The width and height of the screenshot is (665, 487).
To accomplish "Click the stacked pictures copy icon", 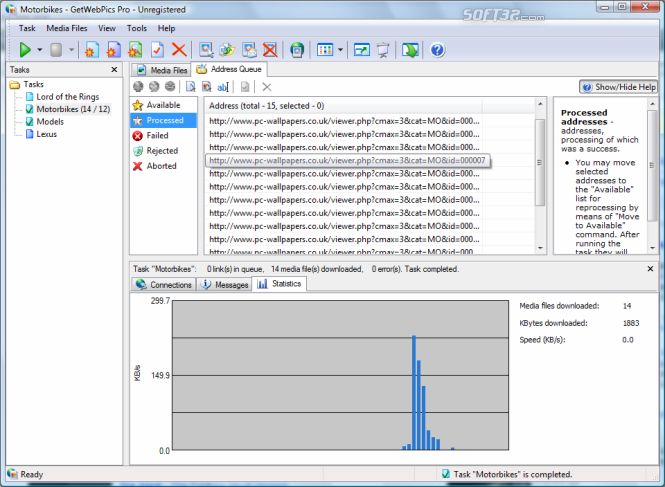I will click(249, 50).
